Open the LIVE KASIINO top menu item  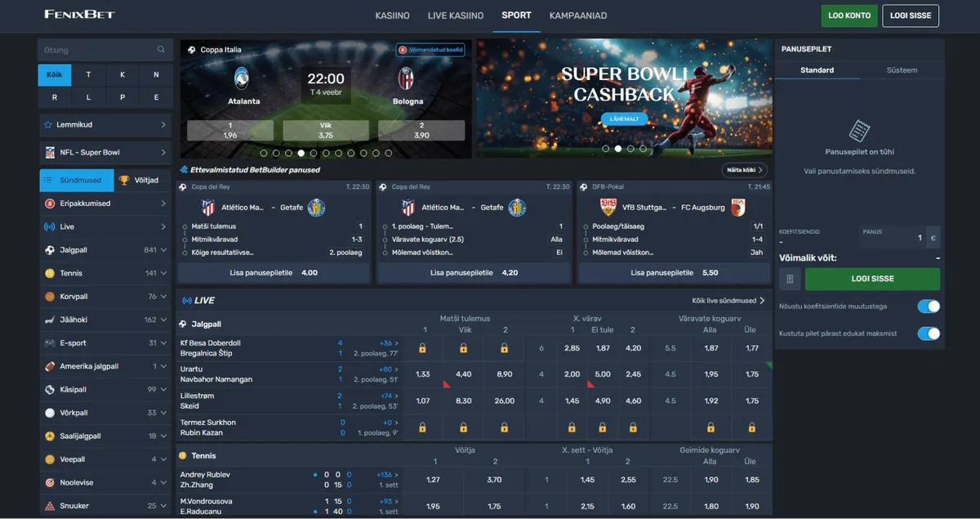[x=456, y=16]
